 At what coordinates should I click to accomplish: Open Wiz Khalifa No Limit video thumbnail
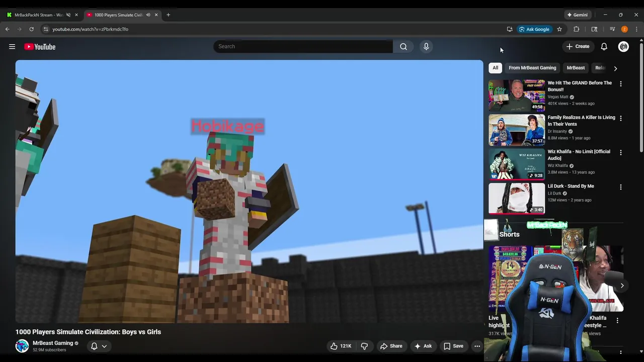517,164
